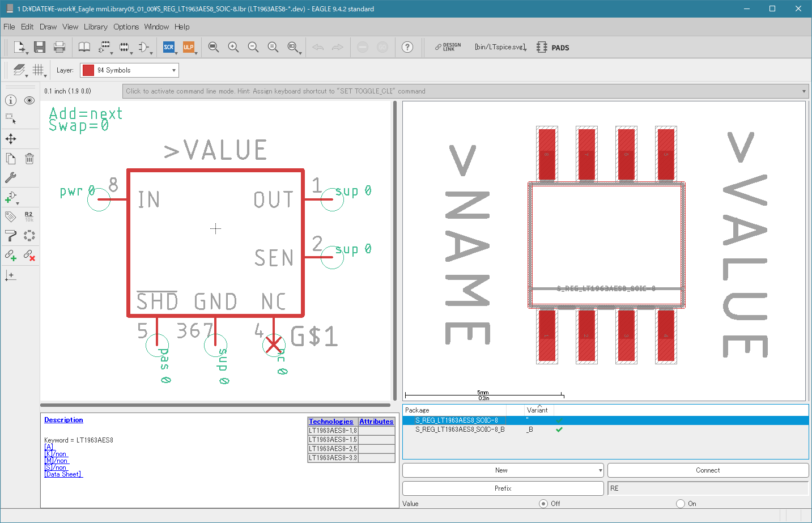The height and width of the screenshot is (523, 812).
Task: Select the Delete trash can tool
Action: [29, 159]
